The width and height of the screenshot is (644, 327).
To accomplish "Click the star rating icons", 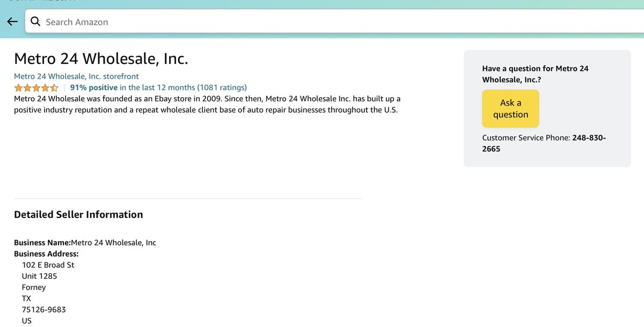I will click(36, 88).
